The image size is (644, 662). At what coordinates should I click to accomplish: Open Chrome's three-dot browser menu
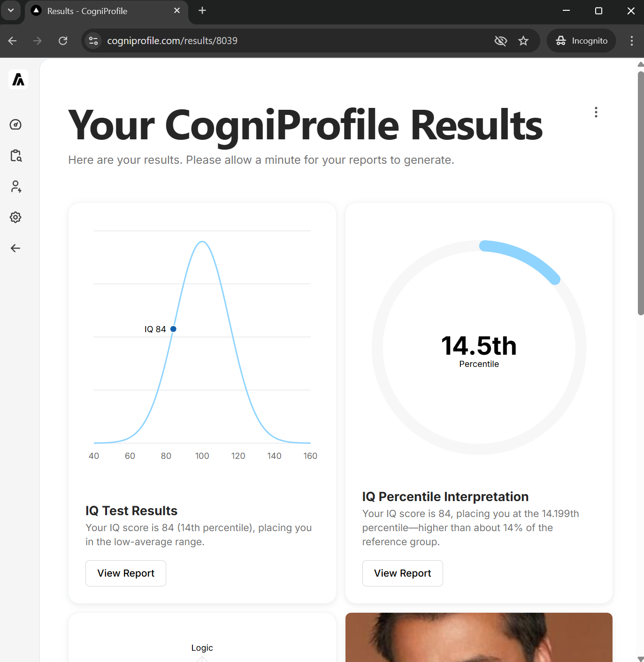tap(631, 41)
